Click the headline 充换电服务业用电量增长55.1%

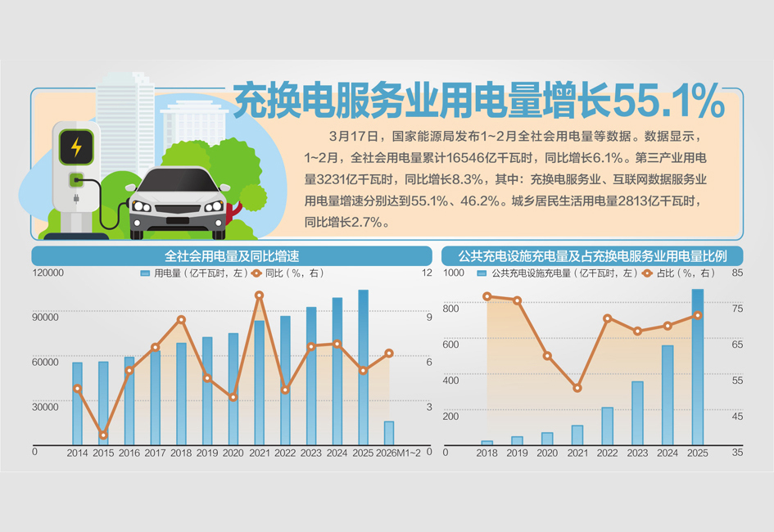click(x=479, y=98)
